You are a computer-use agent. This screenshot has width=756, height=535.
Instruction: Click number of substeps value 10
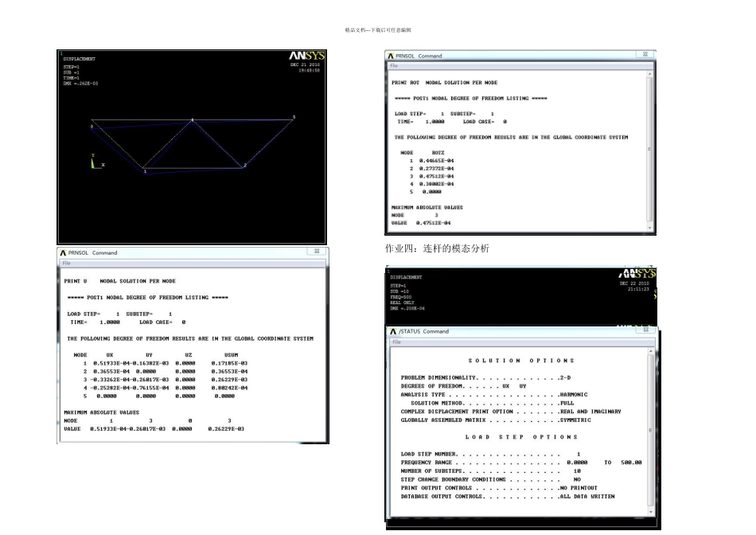click(577, 471)
